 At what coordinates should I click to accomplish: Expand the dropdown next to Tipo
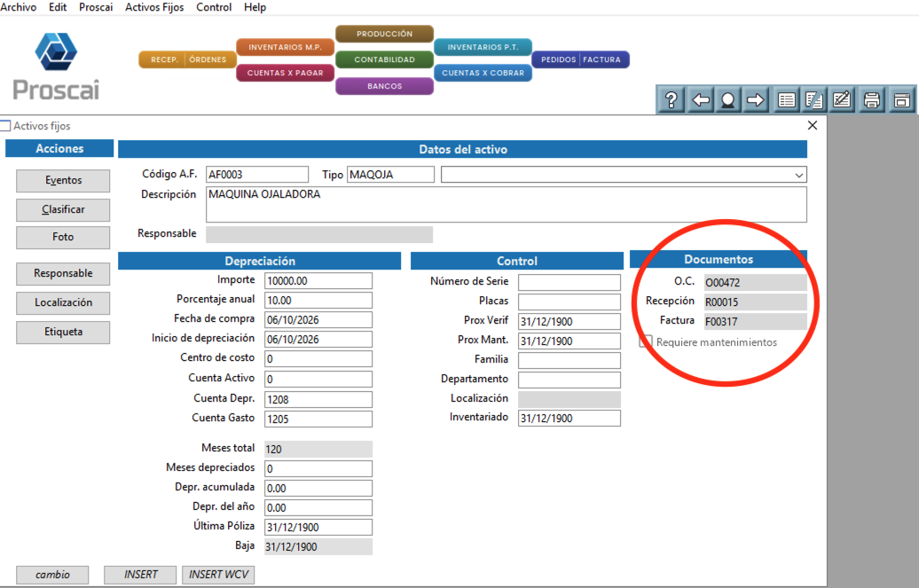pos(798,175)
